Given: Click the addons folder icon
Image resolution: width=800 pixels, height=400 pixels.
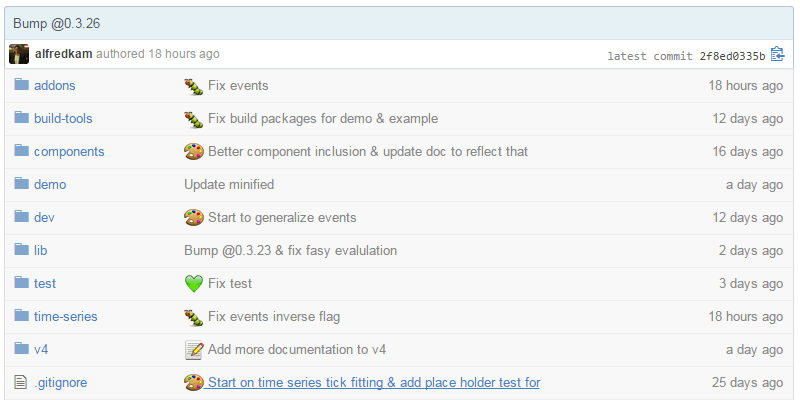Looking at the screenshot, I should [x=21, y=85].
